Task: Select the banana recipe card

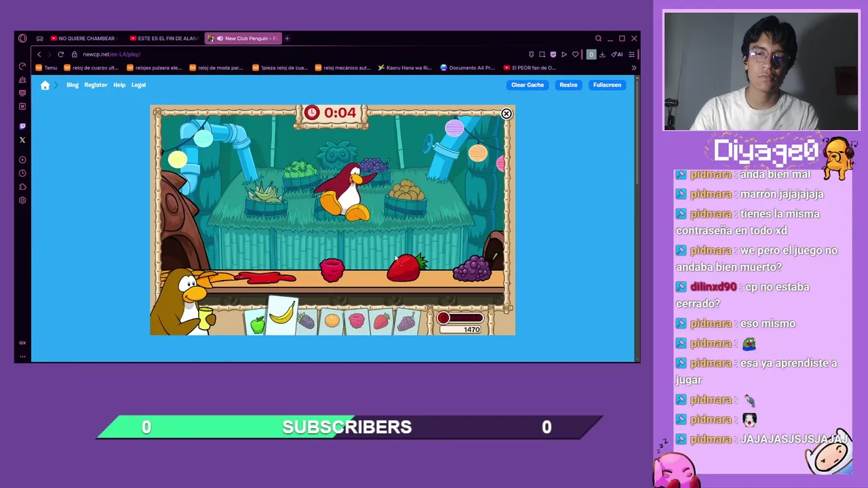Action: pos(281,316)
